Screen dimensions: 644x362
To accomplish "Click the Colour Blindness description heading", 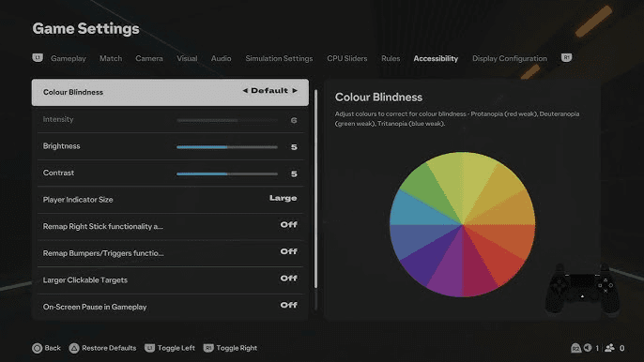I will (x=378, y=98).
